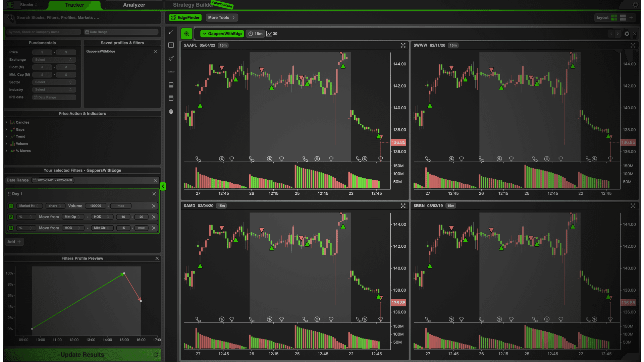Image resolution: width=644 pixels, height=362 pixels.
Task: Select the trend line drawing tool
Action: point(171,32)
